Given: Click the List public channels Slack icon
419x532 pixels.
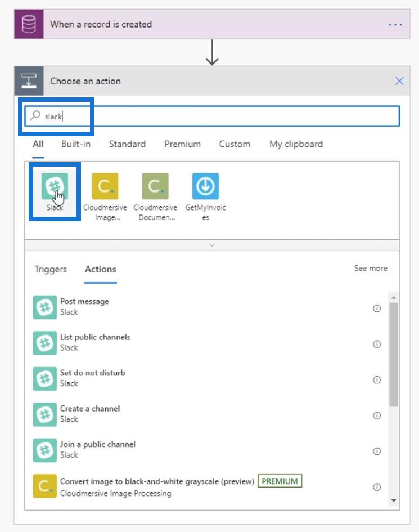Looking at the screenshot, I should 45,343.
